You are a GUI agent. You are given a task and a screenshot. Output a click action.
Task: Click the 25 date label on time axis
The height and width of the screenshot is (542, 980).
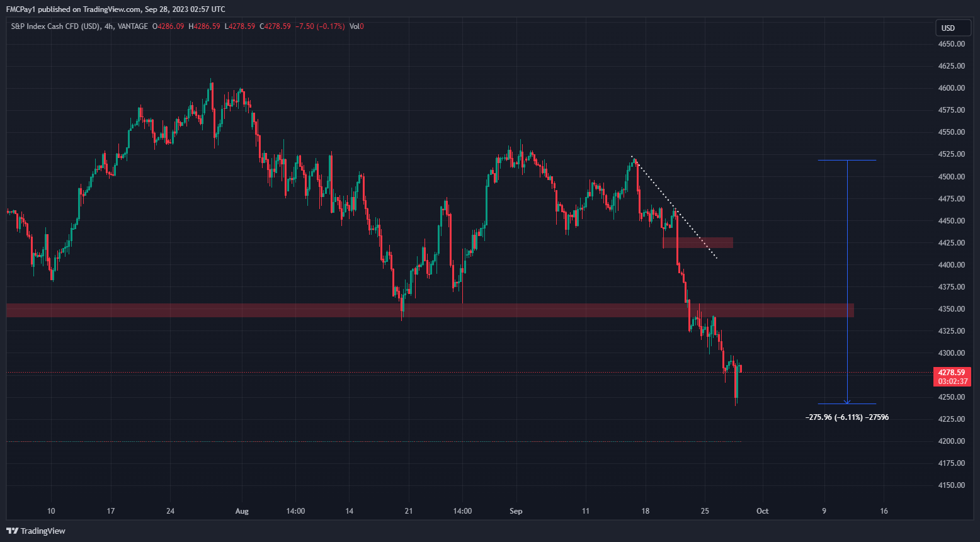pos(704,511)
